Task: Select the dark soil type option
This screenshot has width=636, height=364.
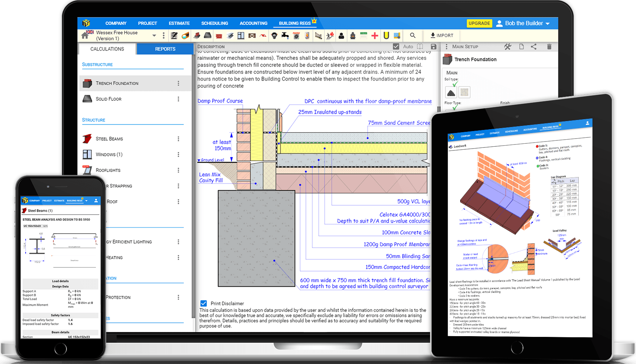Action: coord(451,92)
